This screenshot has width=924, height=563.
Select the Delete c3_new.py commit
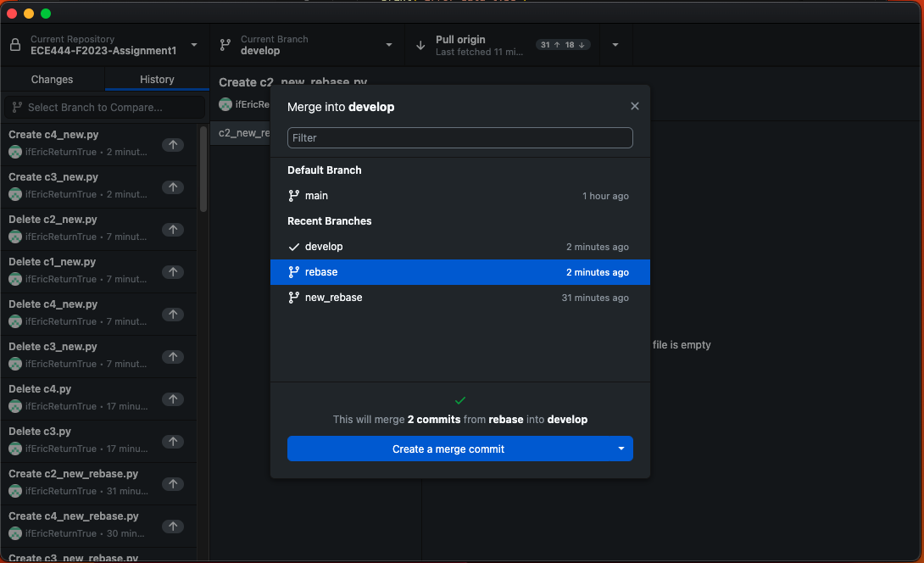pyautogui.click(x=99, y=357)
